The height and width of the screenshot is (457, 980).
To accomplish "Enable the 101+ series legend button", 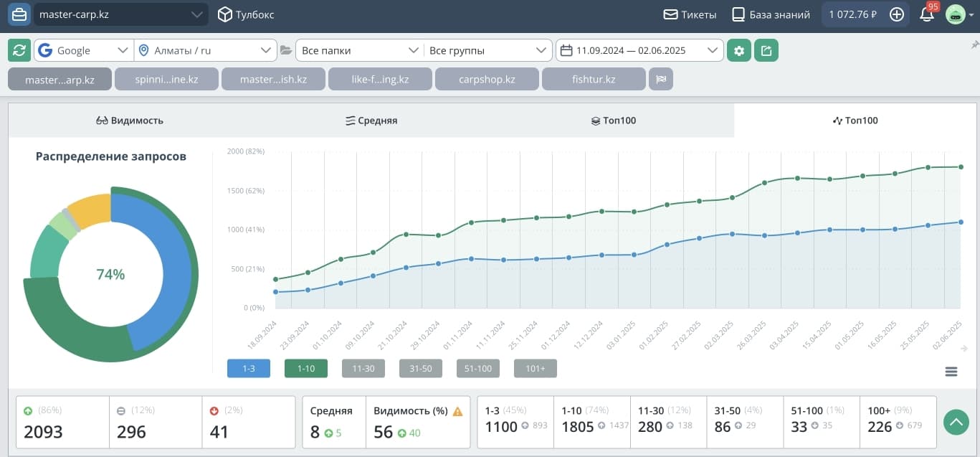I will (536, 368).
